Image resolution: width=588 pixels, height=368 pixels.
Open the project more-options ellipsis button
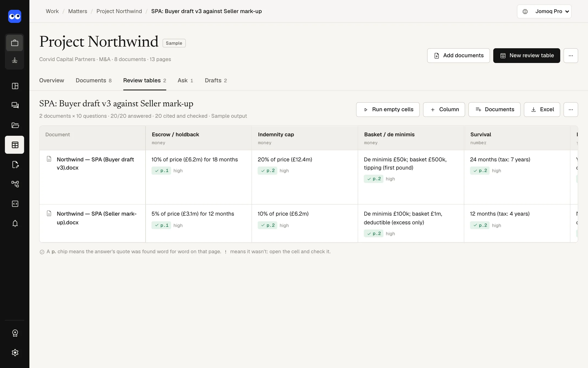[571, 56]
